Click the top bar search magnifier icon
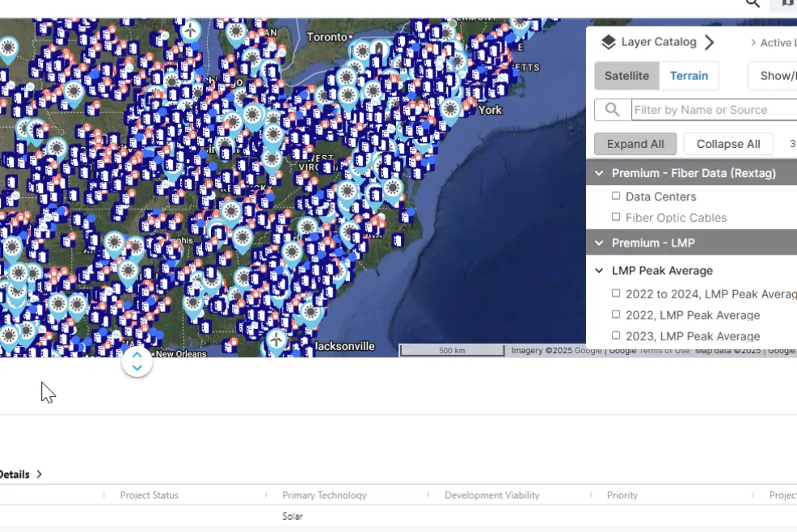The width and height of the screenshot is (797, 532). [753, 3]
